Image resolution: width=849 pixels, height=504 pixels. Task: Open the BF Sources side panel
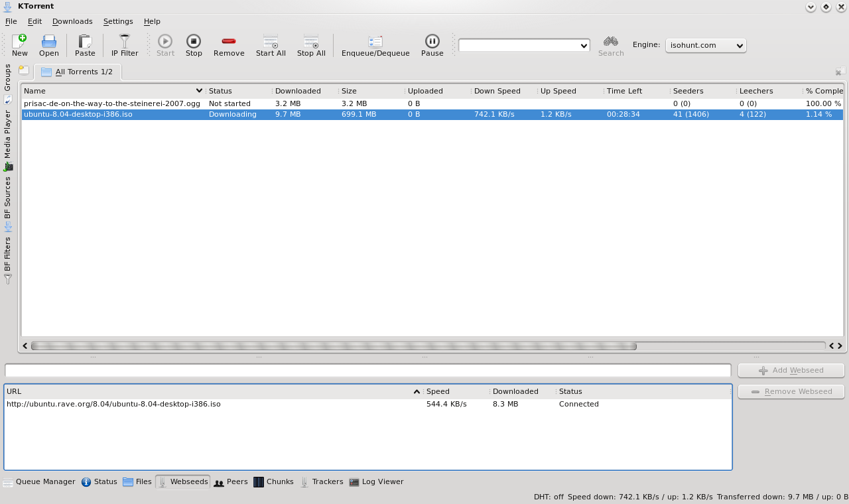coord(8,203)
